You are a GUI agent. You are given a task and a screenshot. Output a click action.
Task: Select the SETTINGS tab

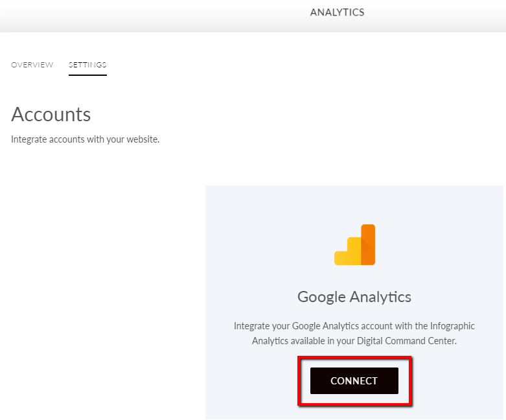click(87, 65)
